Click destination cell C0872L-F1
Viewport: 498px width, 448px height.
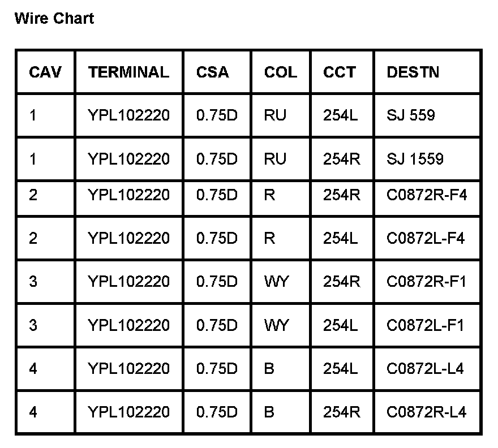coord(425,325)
